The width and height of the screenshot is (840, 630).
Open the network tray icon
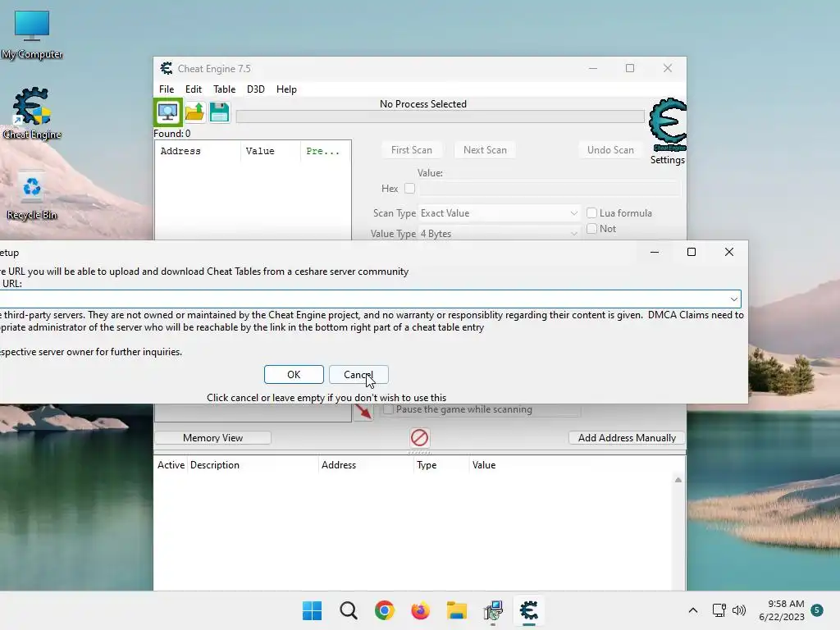[719, 610]
